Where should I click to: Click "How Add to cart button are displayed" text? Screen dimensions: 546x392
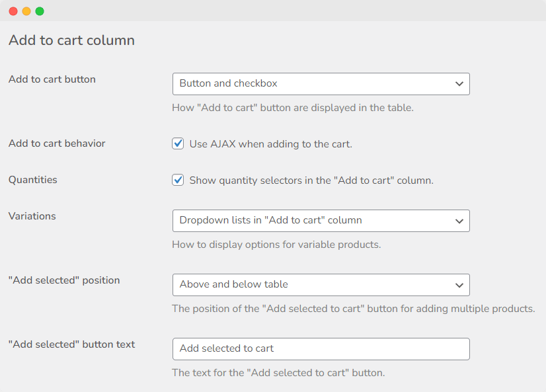293,108
